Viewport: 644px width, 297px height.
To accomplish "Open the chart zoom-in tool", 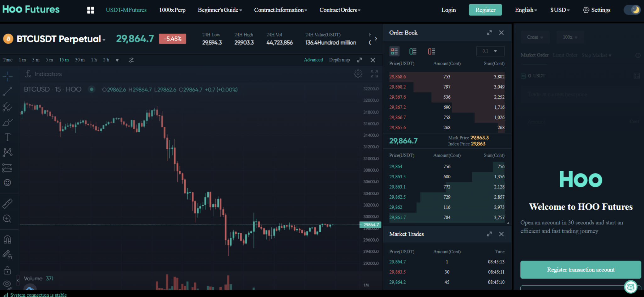I will (7, 219).
